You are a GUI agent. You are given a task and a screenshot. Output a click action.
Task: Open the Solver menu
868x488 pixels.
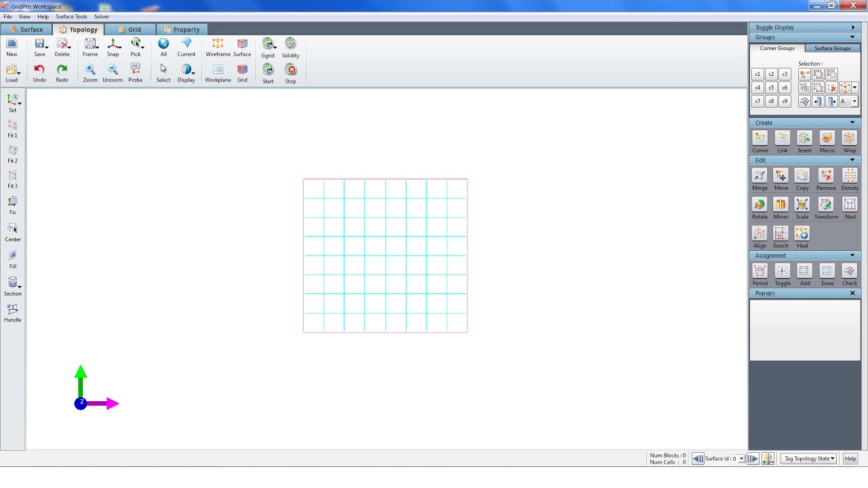(x=102, y=16)
